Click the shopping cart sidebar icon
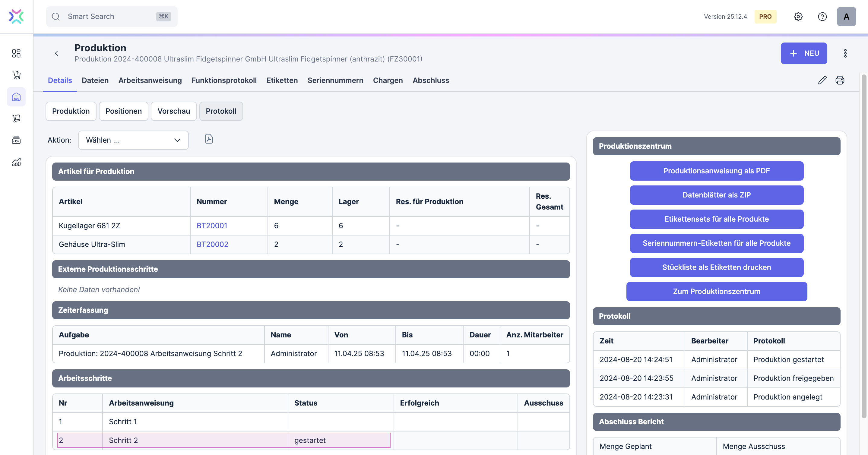 pyautogui.click(x=16, y=75)
